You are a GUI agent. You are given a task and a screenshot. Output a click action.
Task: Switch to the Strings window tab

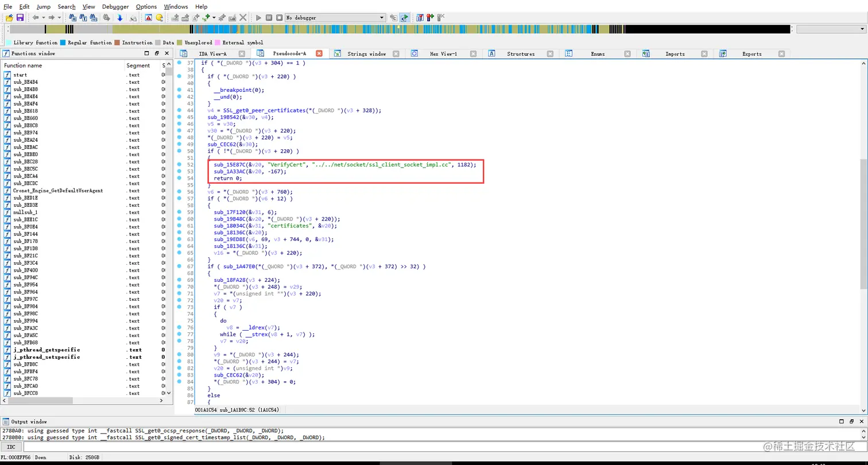[366, 54]
